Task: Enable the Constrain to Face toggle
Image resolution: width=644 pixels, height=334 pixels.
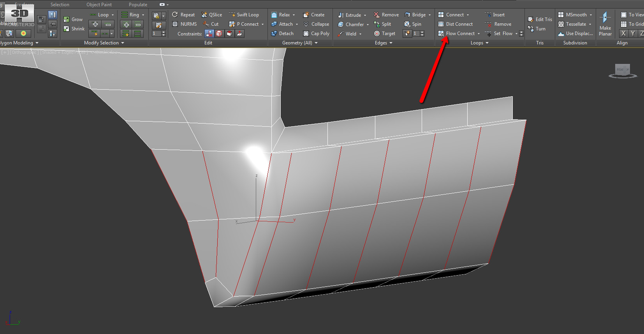Action: [230, 34]
